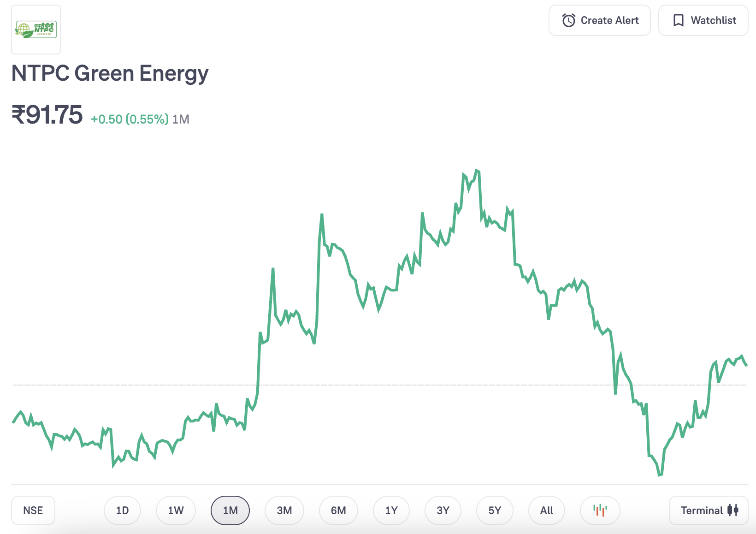Add NTPC Green Energy to Watchlist
The height and width of the screenshot is (534, 756).
(x=703, y=20)
